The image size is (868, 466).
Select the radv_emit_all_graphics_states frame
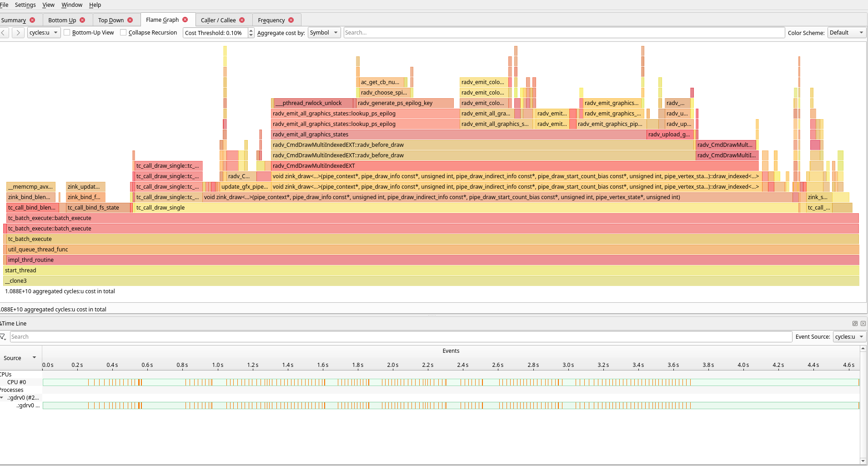[459, 135]
